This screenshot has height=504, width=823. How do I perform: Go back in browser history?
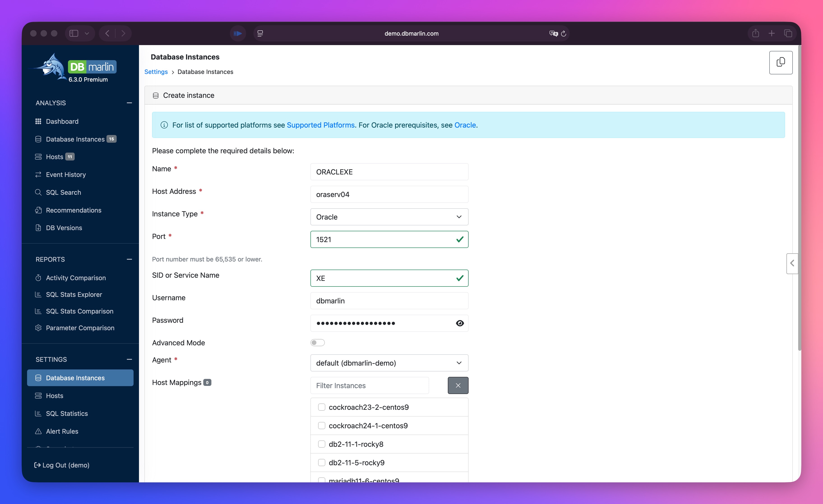(x=107, y=33)
